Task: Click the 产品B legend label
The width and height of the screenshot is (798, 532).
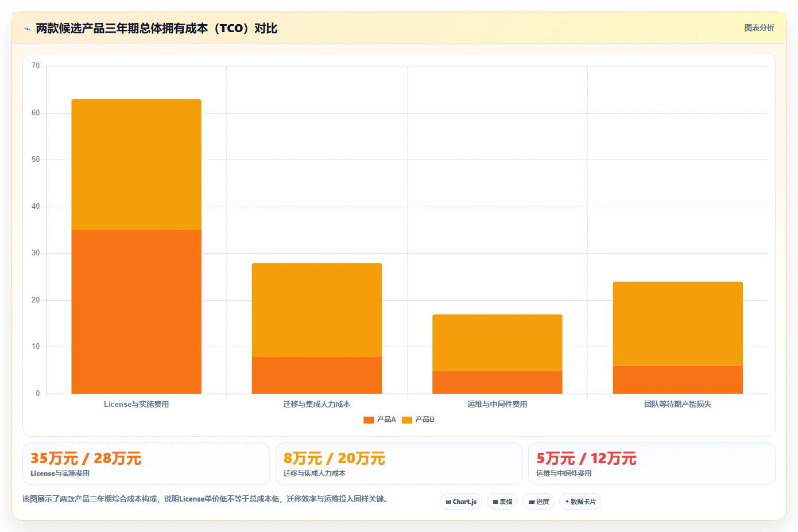Action: [425, 420]
